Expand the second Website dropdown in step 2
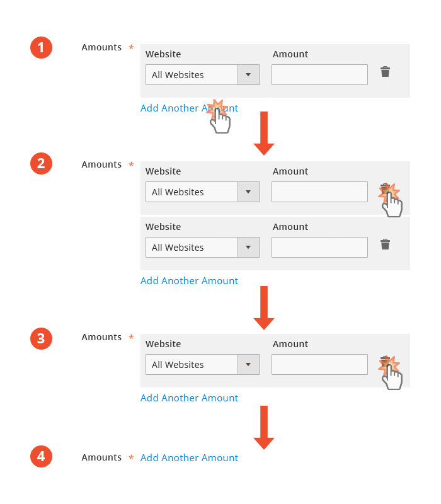The height and width of the screenshot is (504, 441). point(202,247)
